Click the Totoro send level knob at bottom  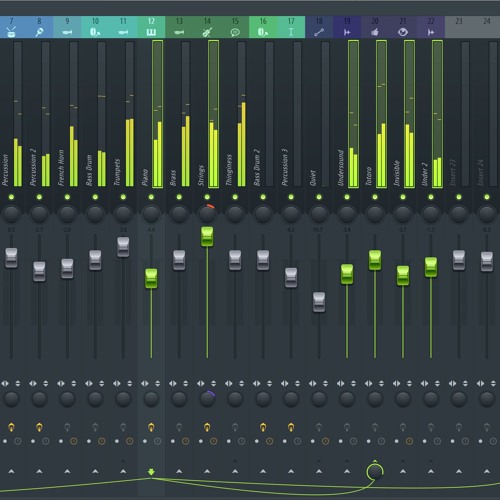coord(375,472)
